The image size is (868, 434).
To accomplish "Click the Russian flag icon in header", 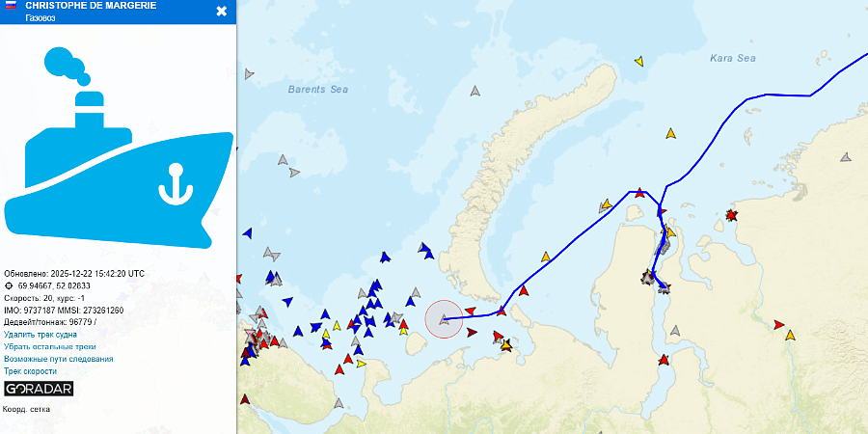I will (x=11, y=6).
